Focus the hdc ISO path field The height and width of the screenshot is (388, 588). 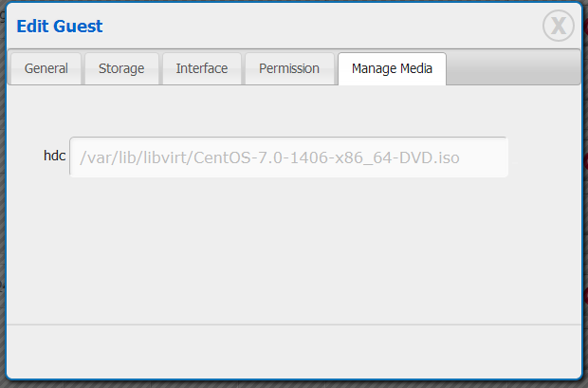288,157
